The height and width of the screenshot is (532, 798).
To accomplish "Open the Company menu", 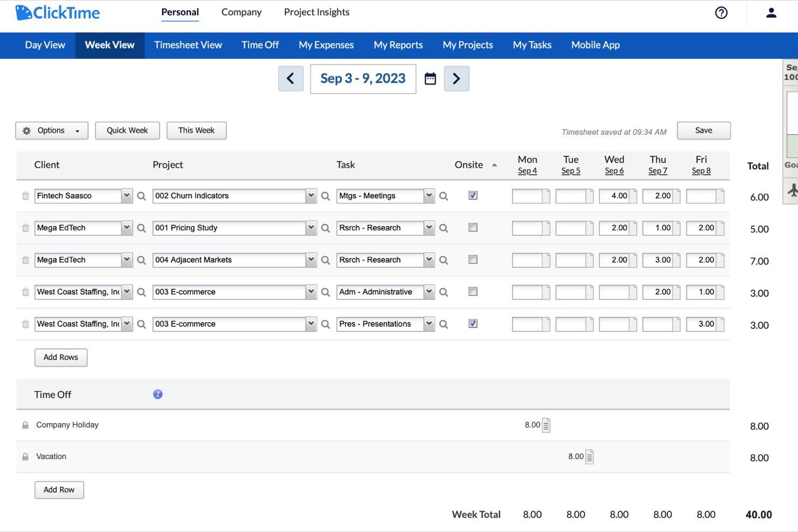I will pos(241,12).
